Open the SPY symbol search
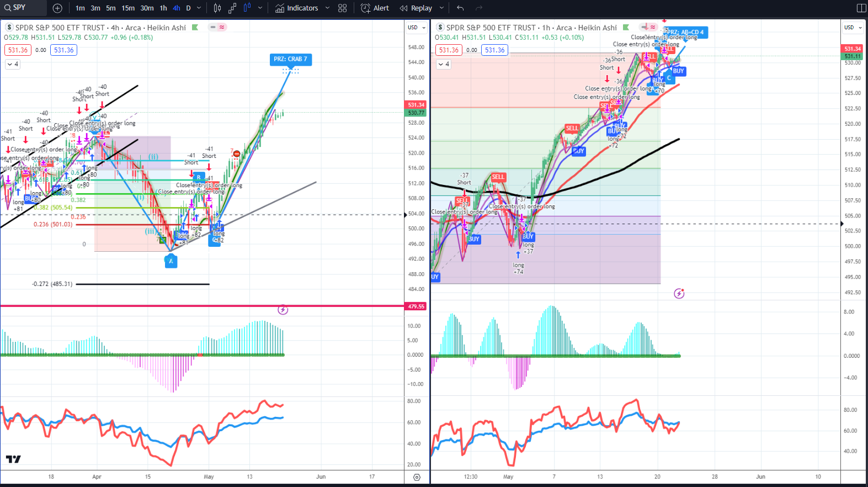The width and height of the screenshot is (868, 487). pyautogui.click(x=23, y=8)
